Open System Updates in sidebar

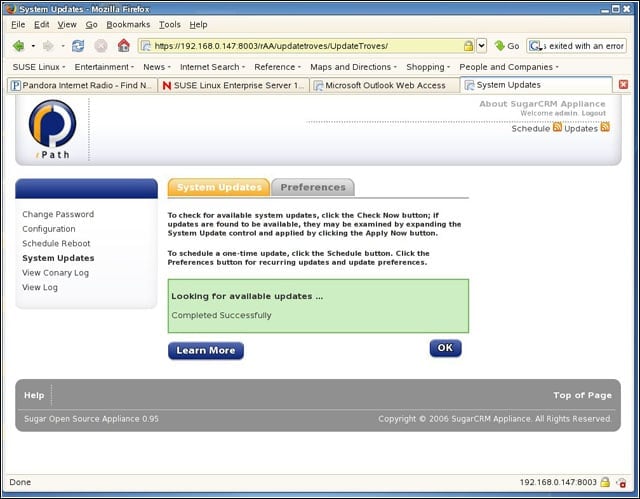[58, 258]
